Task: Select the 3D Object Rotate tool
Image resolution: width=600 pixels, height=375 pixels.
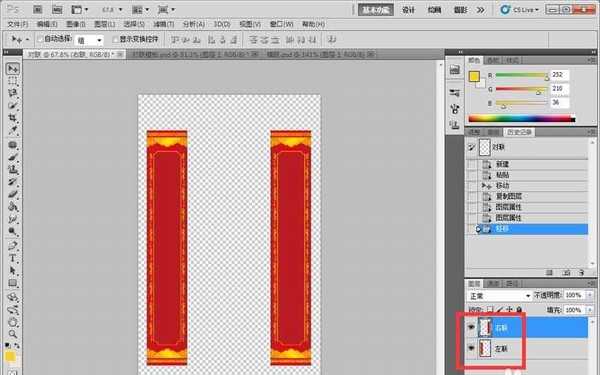Action: (13, 297)
